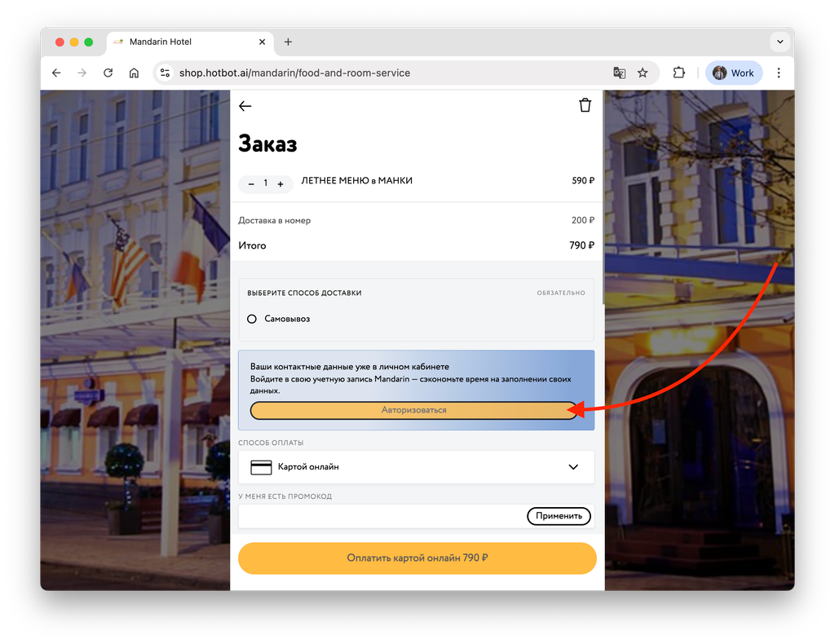Expand the tab search dropdown
835x644 pixels.
780,42
